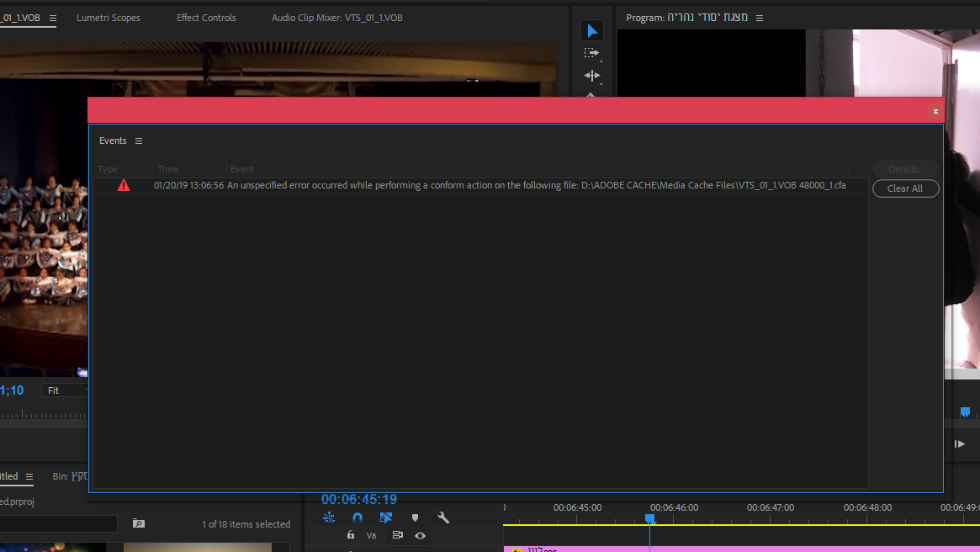Click the Details button
Viewport: 980px width, 552px height.
905,169
